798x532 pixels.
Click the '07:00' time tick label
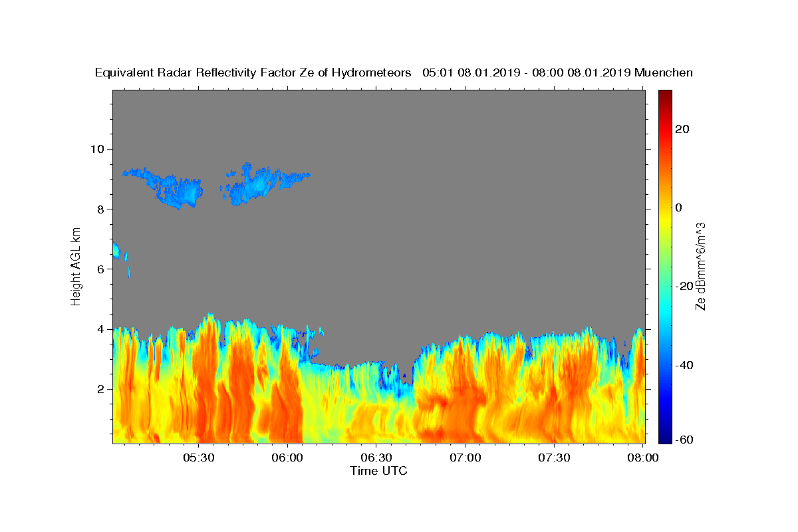coord(465,458)
